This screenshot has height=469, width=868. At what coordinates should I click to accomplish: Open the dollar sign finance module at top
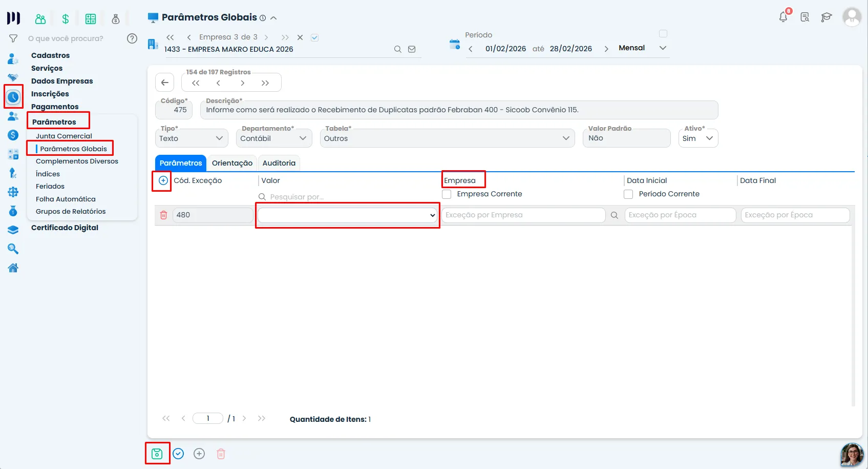[x=66, y=19]
